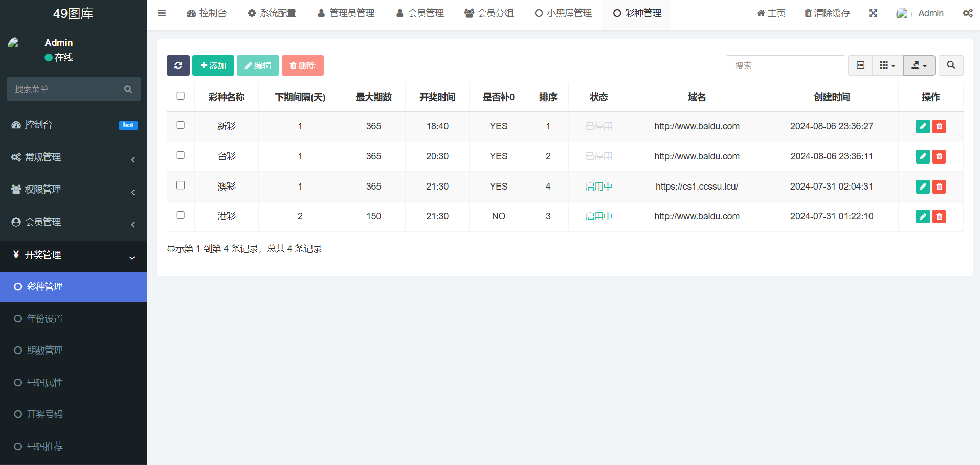Toggle the table card view icon
This screenshot has width=980, height=465.
point(860,65)
